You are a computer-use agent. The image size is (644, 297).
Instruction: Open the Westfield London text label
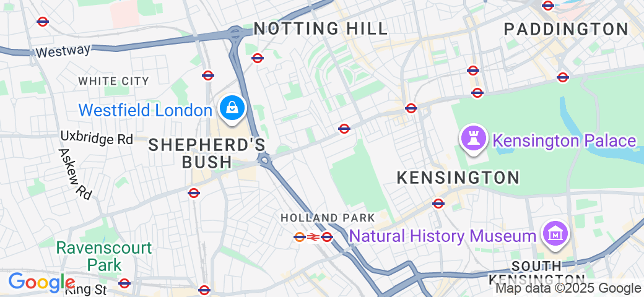146,110
